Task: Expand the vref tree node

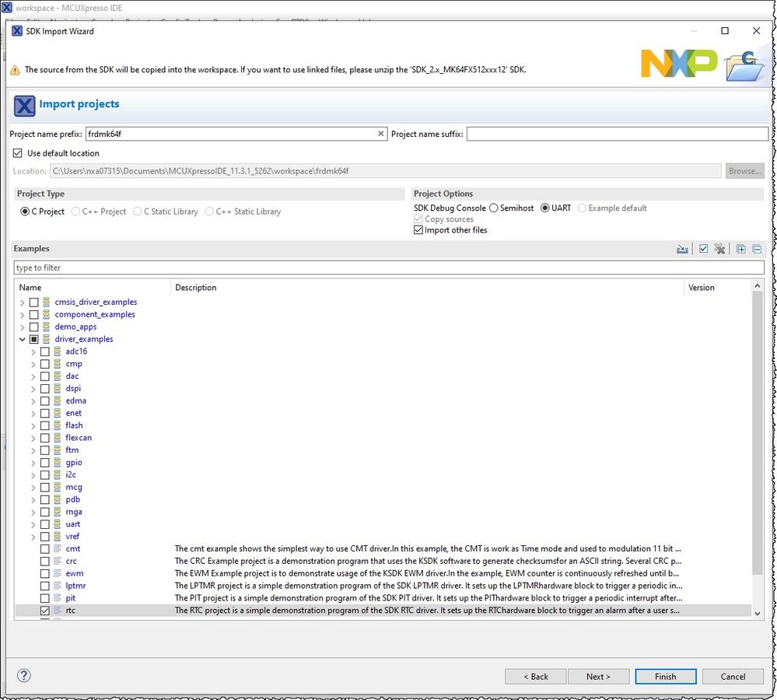Action: [33, 537]
